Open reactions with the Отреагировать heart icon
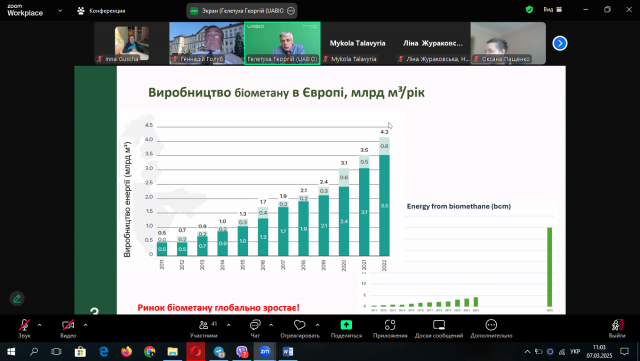This screenshot has height=361, width=640. click(x=300, y=328)
